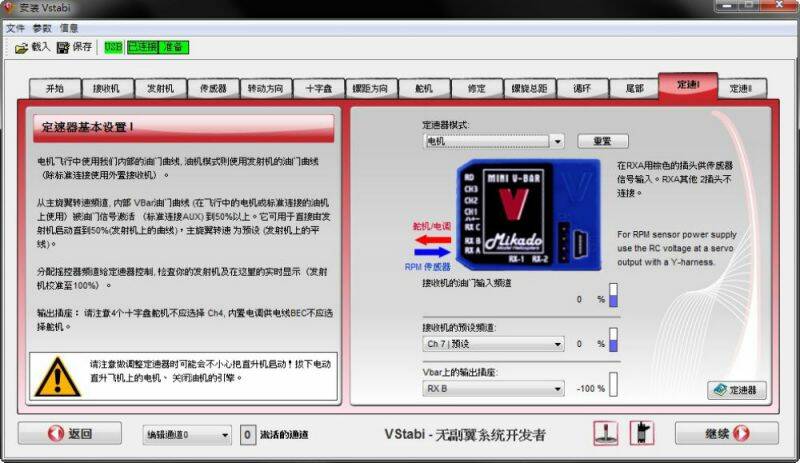Switch to the 尾部 tab
This screenshot has width=800, height=463.
pos(635,88)
